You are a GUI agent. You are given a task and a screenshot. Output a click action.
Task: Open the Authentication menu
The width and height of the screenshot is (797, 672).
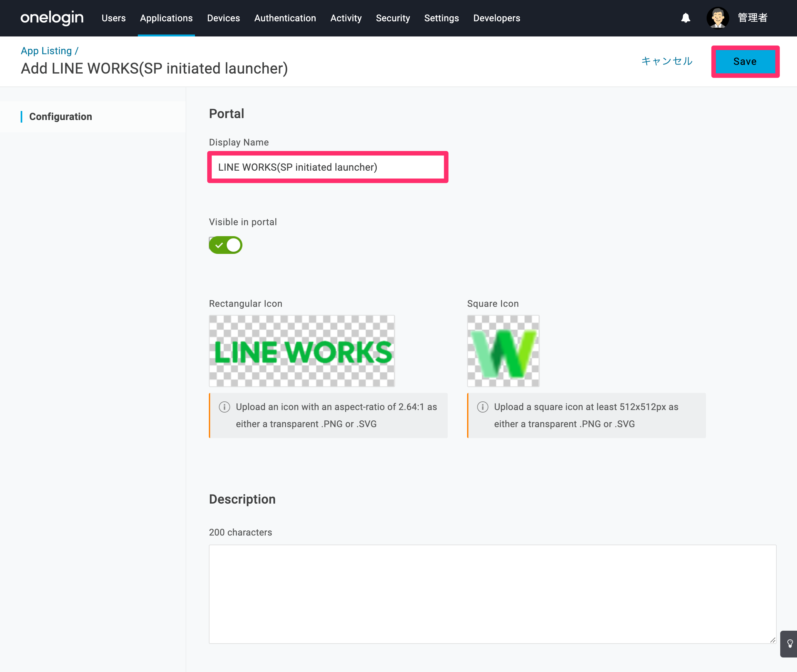285,18
